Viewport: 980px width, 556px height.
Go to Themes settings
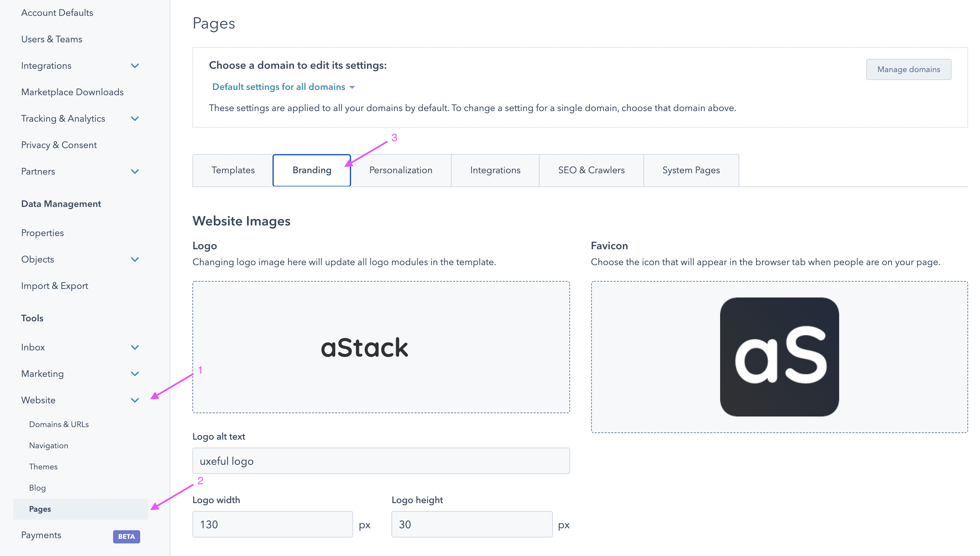43,466
